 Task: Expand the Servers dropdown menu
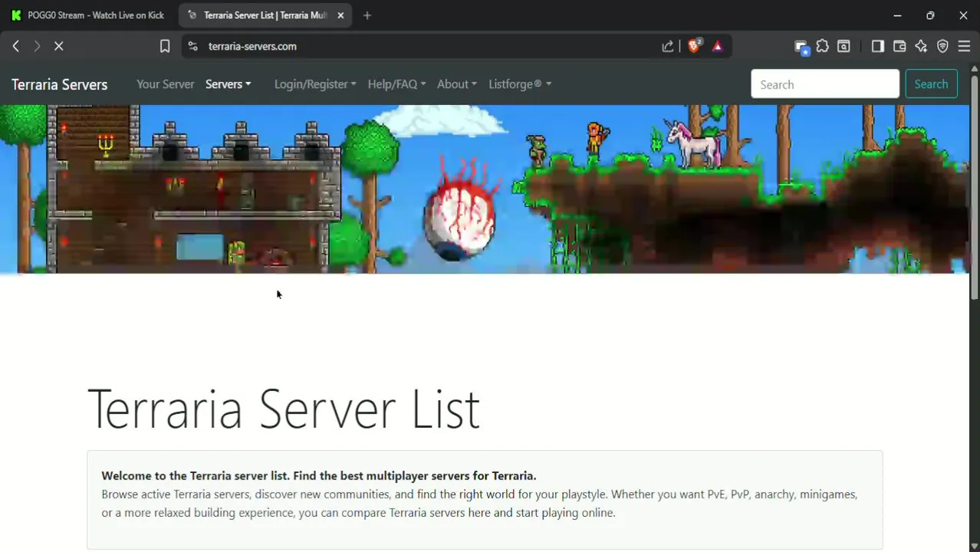[228, 84]
